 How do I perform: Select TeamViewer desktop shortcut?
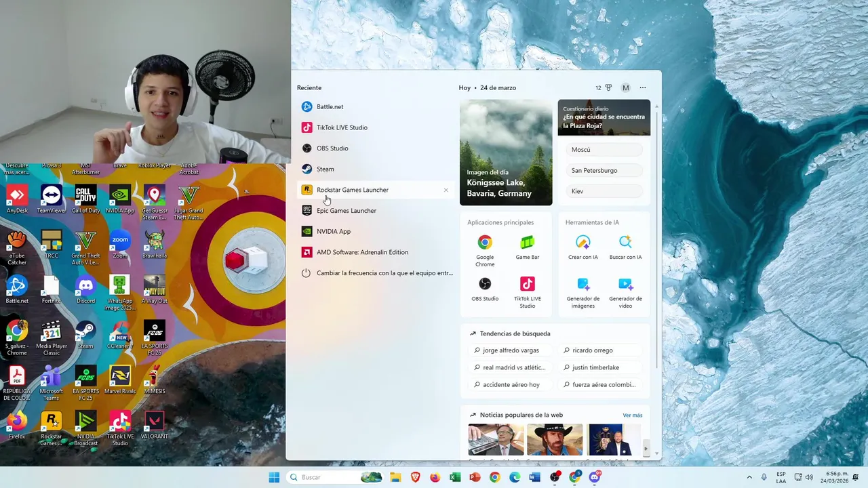[x=52, y=199]
